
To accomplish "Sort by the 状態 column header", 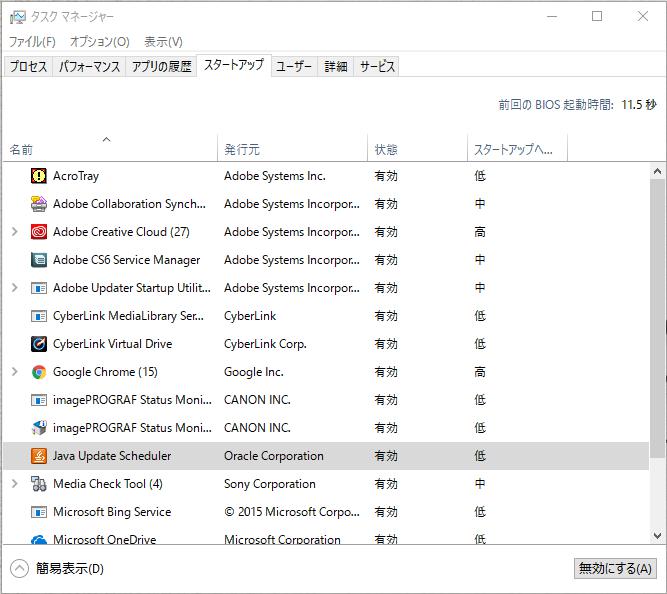I will pyautogui.click(x=417, y=148).
